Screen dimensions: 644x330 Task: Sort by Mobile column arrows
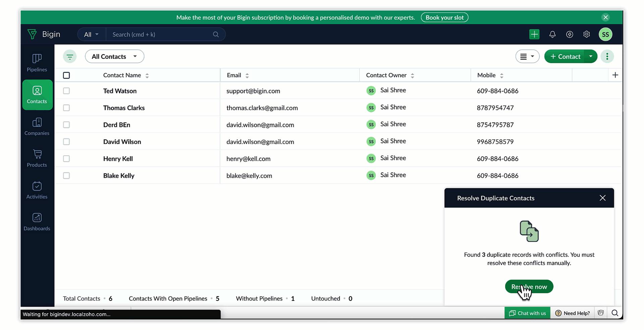502,75
